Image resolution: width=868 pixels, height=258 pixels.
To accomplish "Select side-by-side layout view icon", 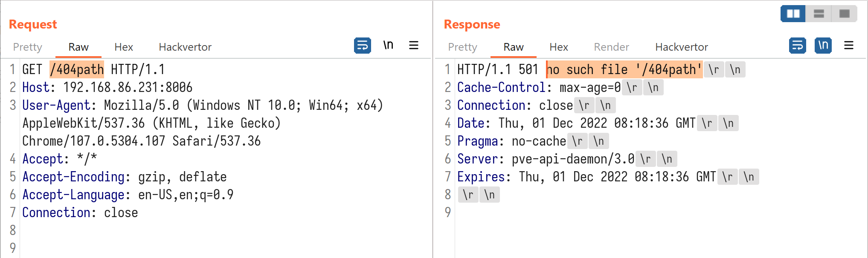I will (793, 14).
